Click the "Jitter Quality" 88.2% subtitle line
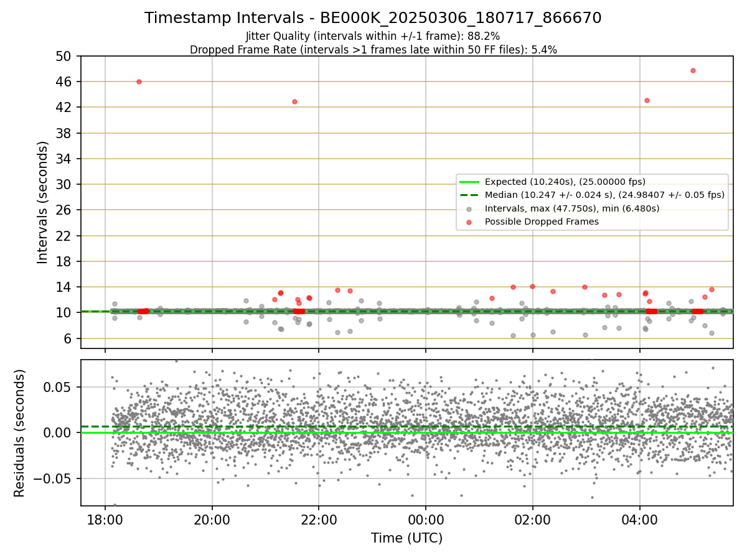 tap(373, 37)
